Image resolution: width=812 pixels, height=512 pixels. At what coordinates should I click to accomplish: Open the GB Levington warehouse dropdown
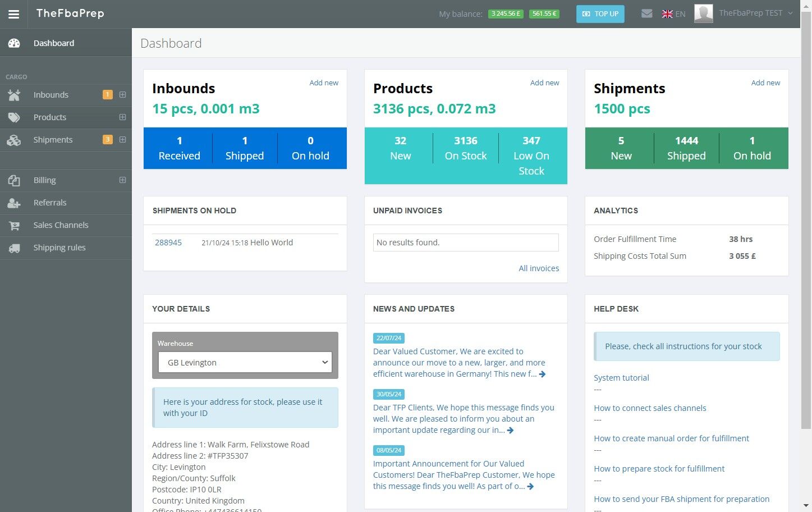[245, 363]
